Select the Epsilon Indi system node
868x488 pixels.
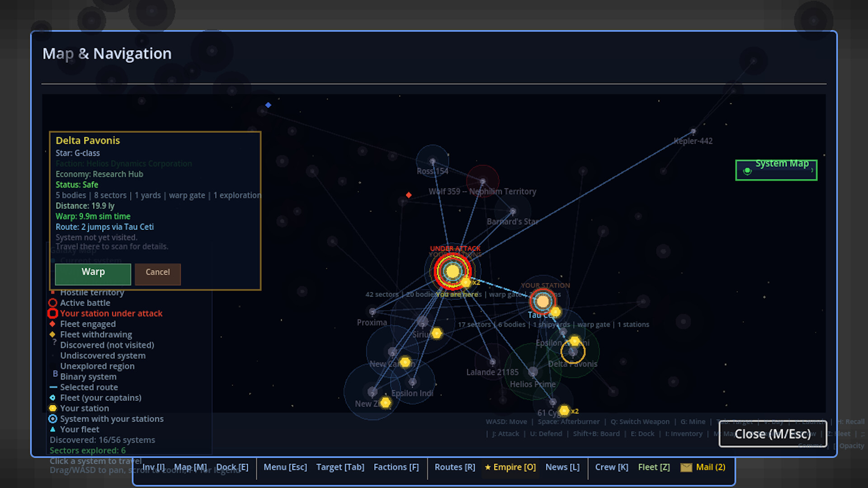(x=412, y=382)
